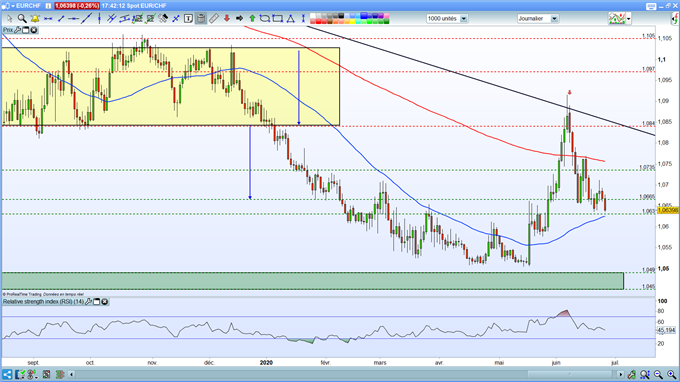Select the triangle drawing tool
The height and width of the screenshot is (382, 680).
(x=291, y=18)
